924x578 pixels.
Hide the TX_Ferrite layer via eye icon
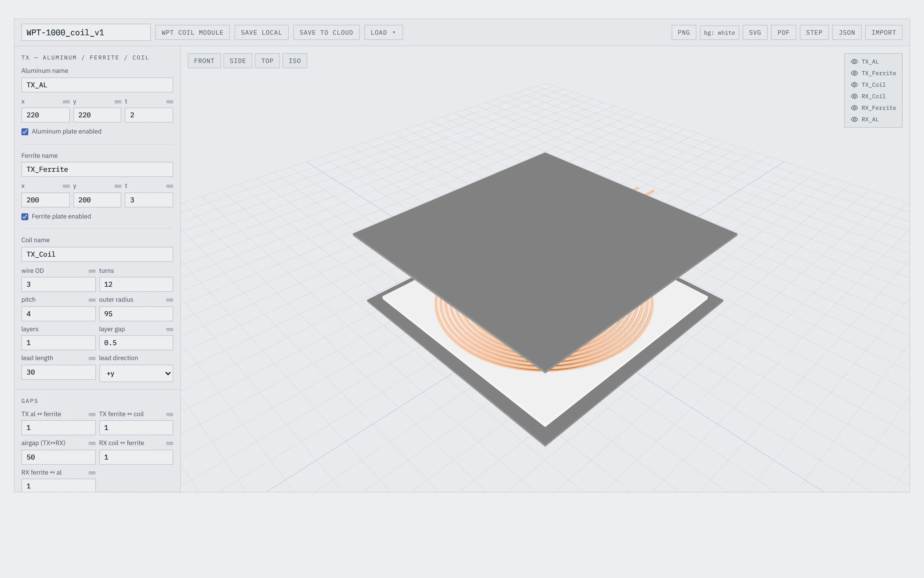point(854,73)
